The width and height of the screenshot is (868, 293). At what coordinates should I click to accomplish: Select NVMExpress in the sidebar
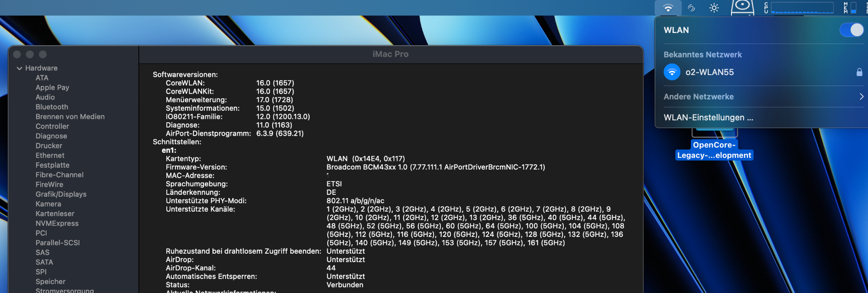[57, 223]
